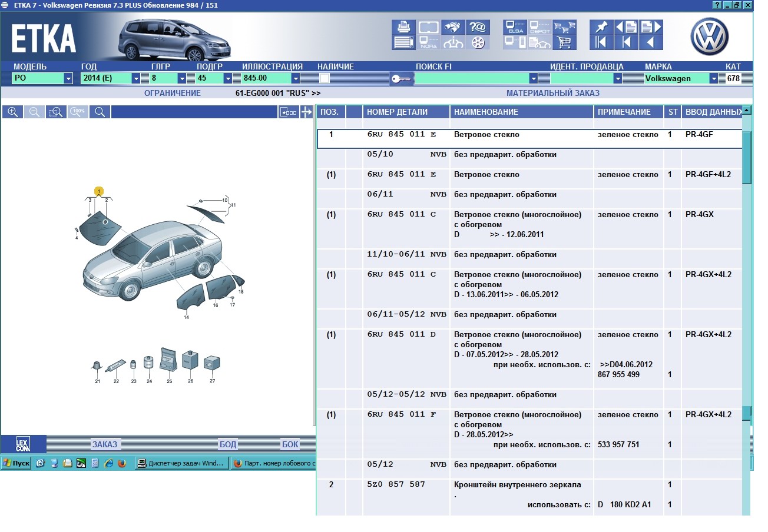The height and width of the screenshot is (532, 768).
Task: Zoom in on the illustration
Action: (x=13, y=112)
